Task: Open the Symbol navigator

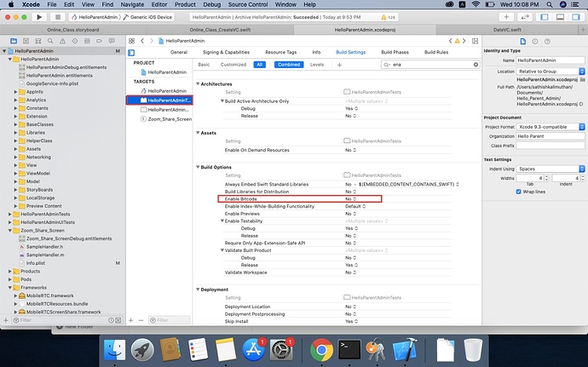Action: pos(37,41)
